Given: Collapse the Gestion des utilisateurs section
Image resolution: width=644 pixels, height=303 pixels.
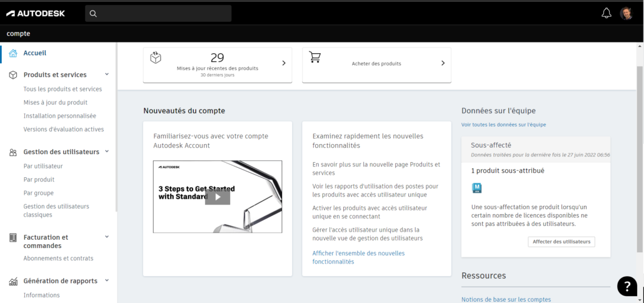Looking at the screenshot, I should pos(107,151).
